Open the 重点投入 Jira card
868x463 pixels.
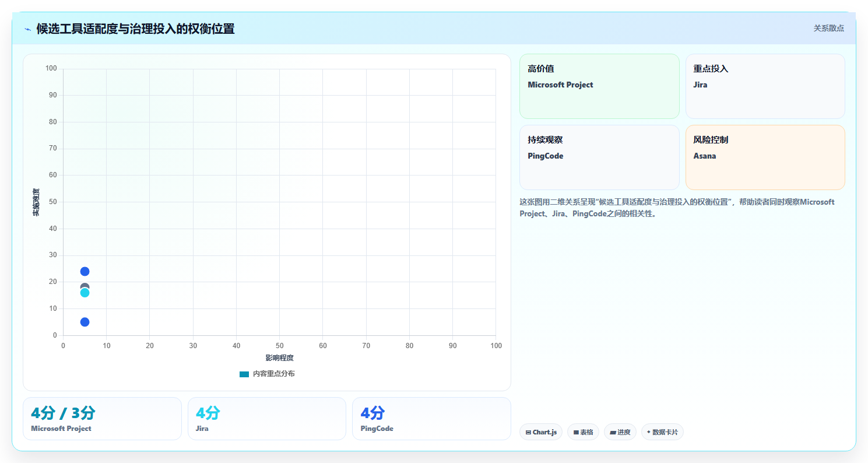[765, 86]
